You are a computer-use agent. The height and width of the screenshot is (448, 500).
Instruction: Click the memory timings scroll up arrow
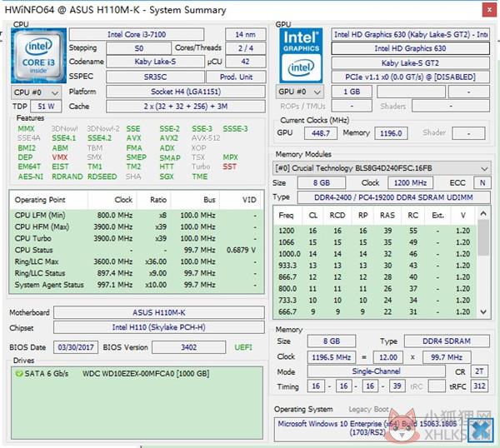pyautogui.click(x=483, y=213)
